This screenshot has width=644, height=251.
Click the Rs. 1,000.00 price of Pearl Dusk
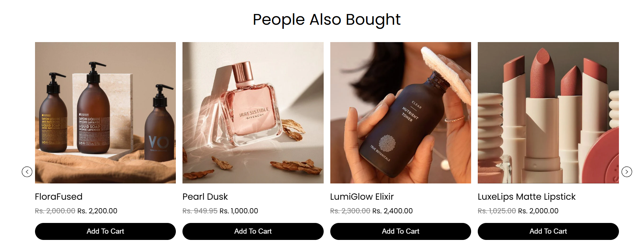pyautogui.click(x=239, y=211)
